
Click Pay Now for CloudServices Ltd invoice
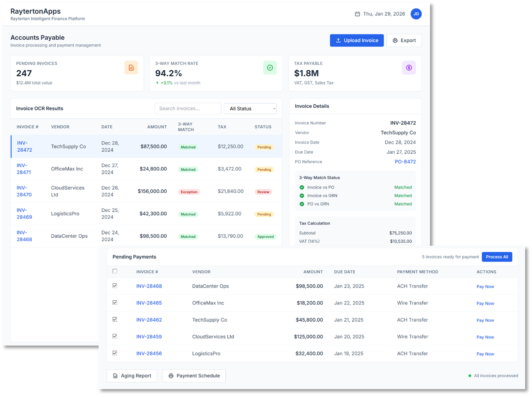[485, 337]
